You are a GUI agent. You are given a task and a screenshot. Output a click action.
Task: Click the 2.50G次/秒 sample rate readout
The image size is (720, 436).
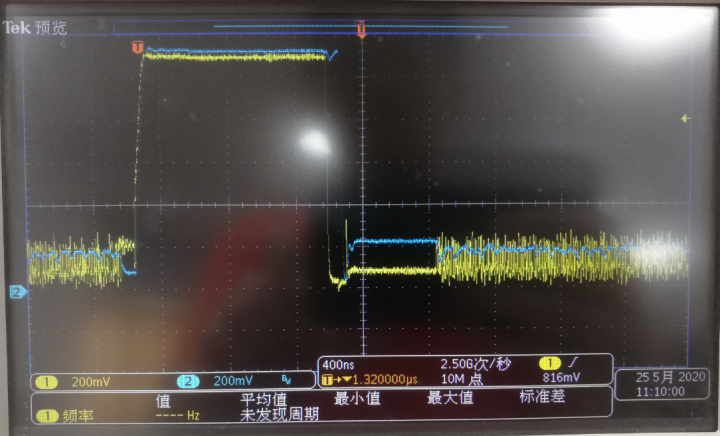tap(475, 364)
